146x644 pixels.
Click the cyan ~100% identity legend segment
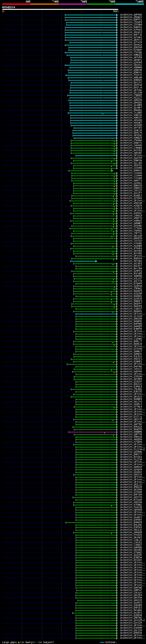[130, 4]
